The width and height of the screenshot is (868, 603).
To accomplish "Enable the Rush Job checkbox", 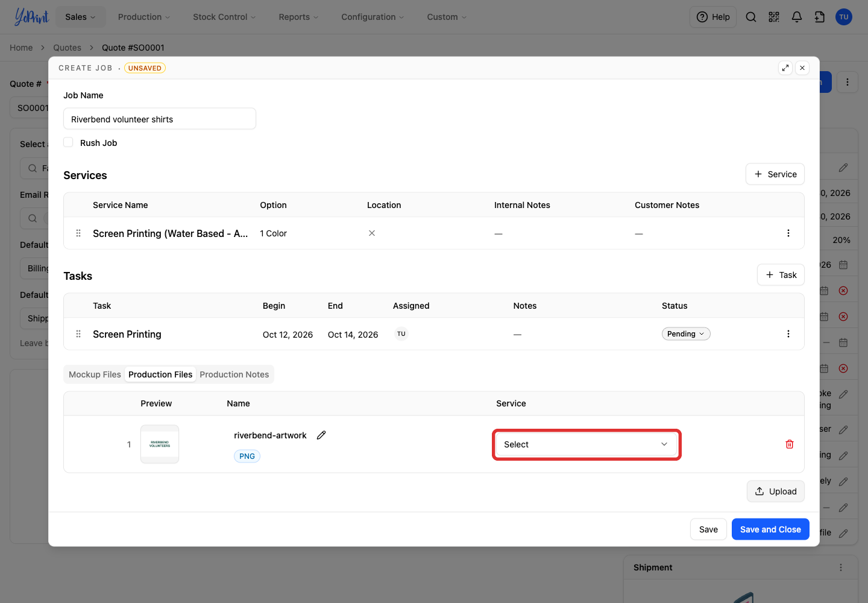I will coord(69,142).
